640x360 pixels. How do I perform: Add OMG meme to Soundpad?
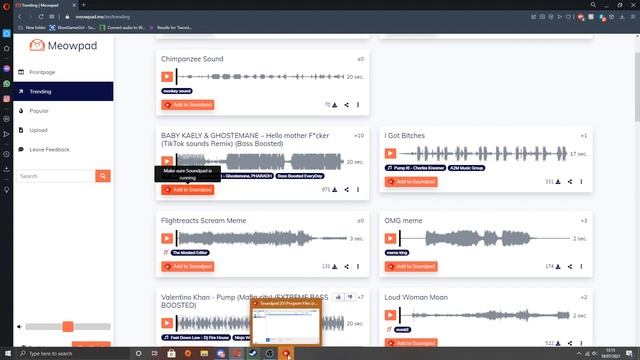(x=411, y=267)
